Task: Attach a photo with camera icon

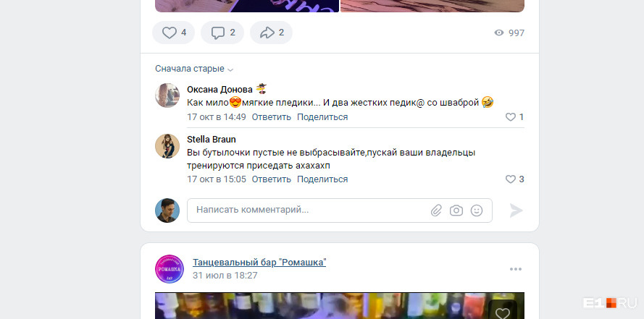Action: (456, 210)
